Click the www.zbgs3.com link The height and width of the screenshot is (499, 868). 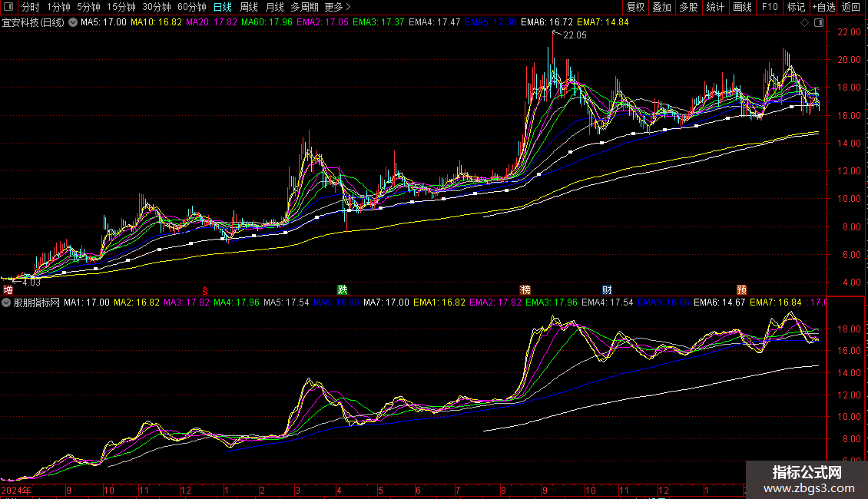tap(810, 488)
